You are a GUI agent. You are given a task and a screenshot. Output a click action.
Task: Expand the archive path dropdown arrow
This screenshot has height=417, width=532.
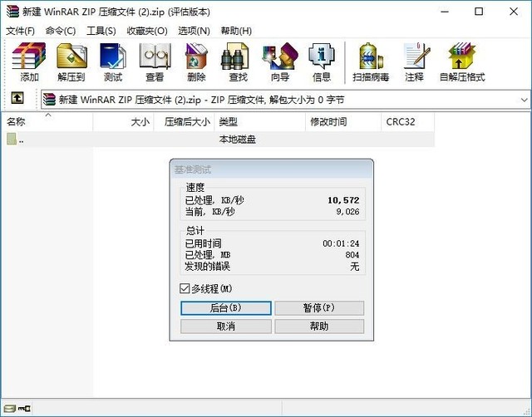pos(525,100)
